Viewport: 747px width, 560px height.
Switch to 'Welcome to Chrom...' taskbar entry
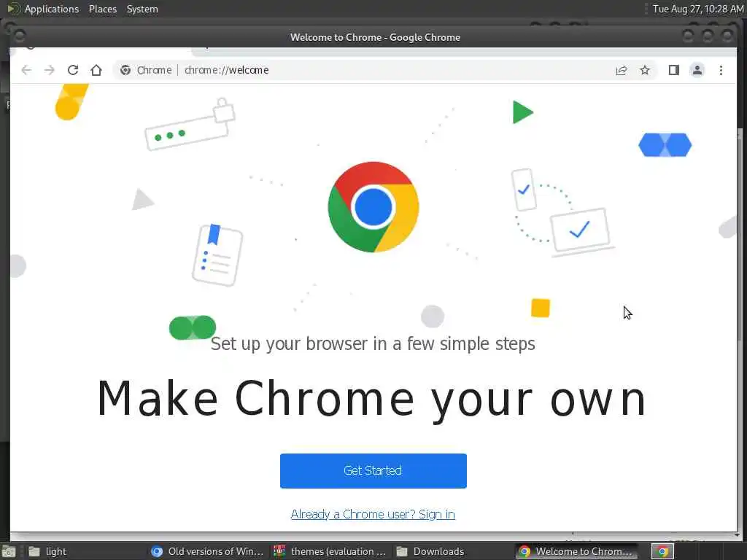pos(576,551)
